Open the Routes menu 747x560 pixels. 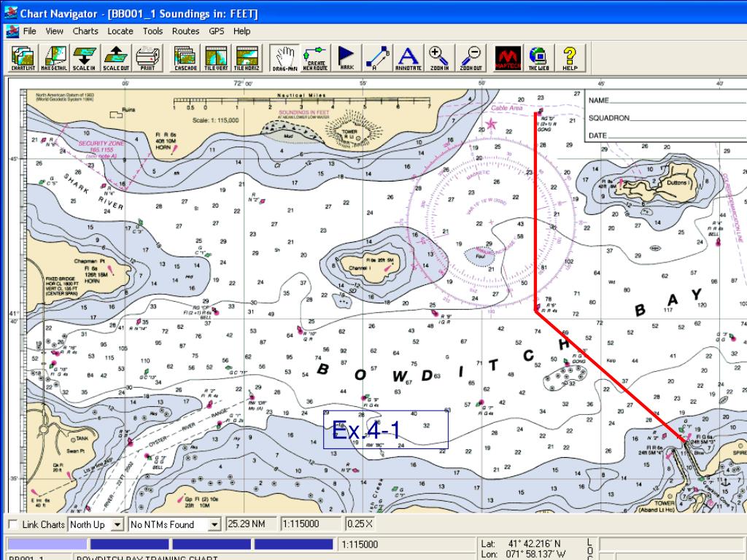click(x=186, y=31)
